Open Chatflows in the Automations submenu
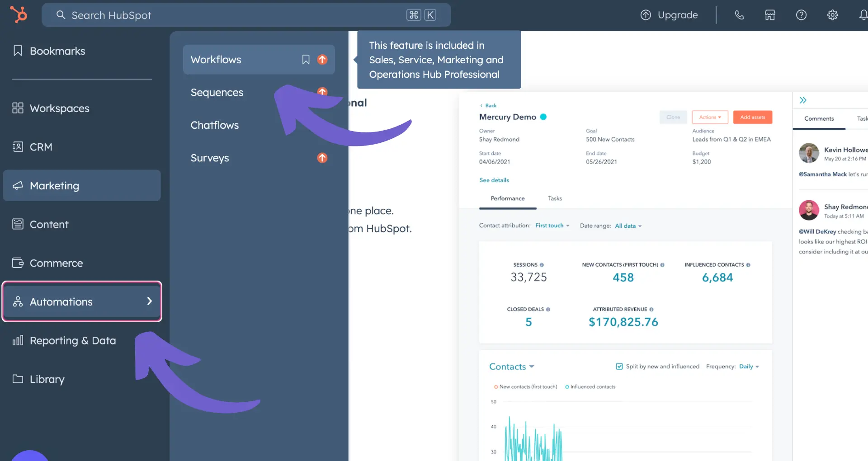The width and height of the screenshot is (868, 461). click(215, 125)
